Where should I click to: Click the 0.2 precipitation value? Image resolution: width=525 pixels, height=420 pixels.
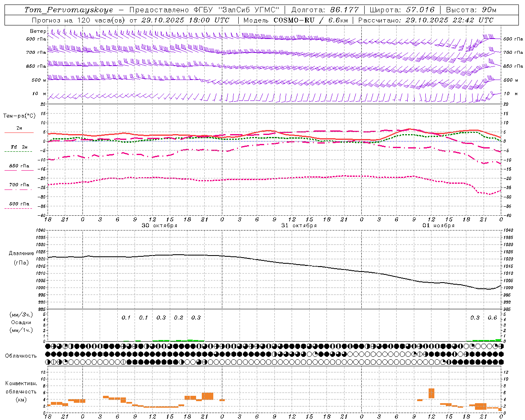[178, 318]
